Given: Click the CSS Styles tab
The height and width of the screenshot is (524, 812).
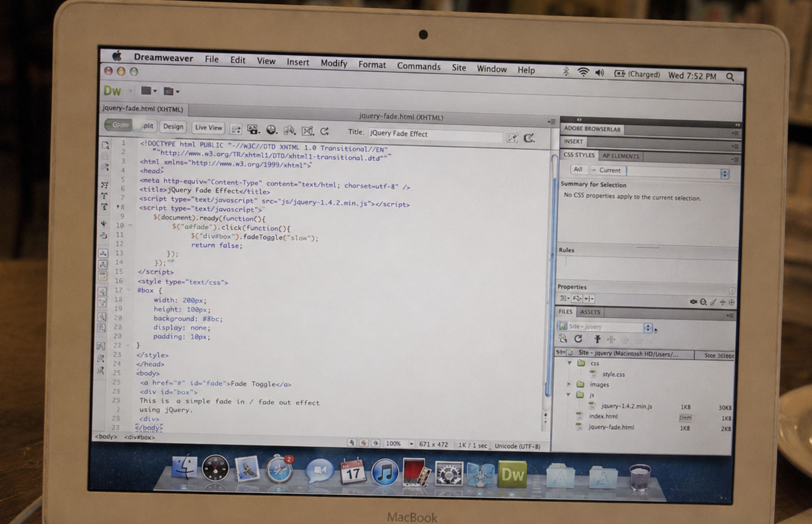Looking at the screenshot, I should pyautogui.click(x=579, y=155).
